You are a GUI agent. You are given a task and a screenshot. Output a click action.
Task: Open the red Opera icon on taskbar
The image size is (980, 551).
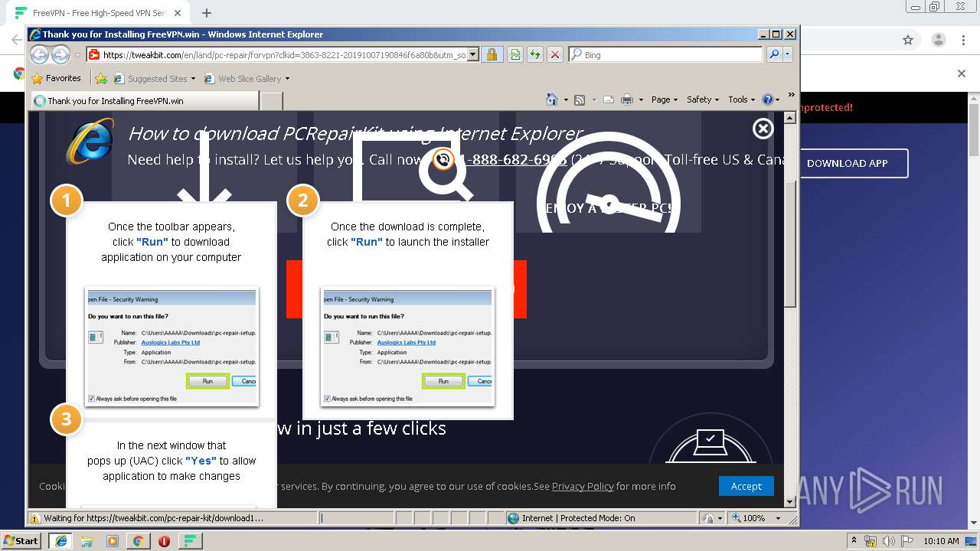point(164,541)
